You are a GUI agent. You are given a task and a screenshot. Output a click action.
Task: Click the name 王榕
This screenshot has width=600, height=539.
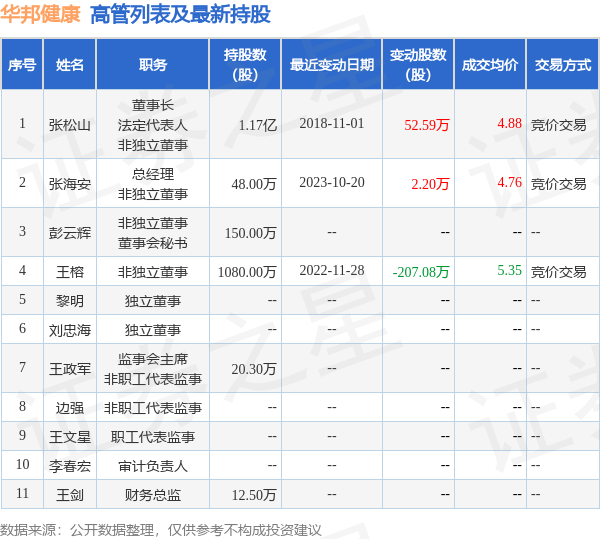(70, 272)
